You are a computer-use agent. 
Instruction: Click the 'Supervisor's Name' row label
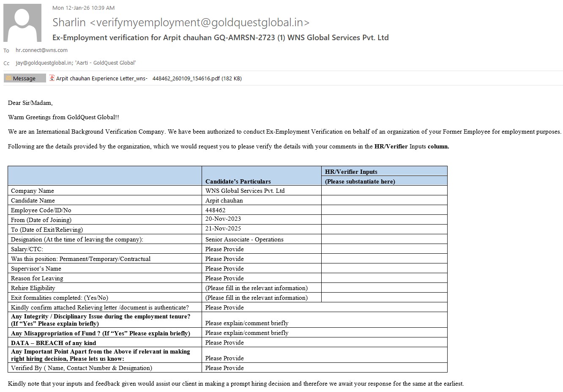pyautogui.click(x=36, y=269)
